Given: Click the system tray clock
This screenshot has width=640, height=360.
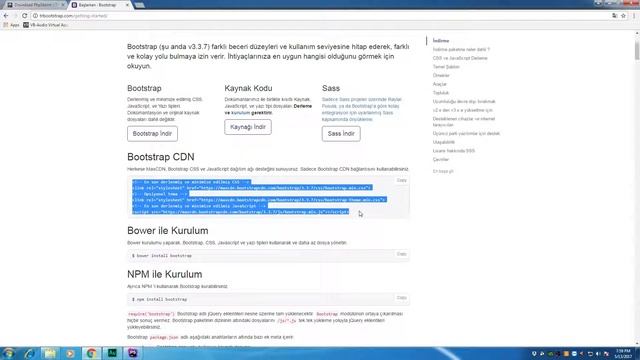Looking at the screenshot, I should [623, 353].
